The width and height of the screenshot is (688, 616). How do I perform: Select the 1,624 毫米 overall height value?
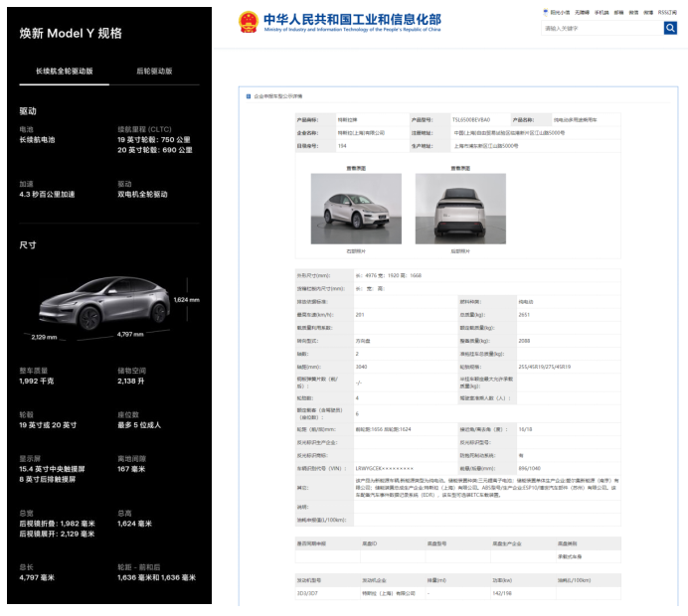tap(134, 524)
